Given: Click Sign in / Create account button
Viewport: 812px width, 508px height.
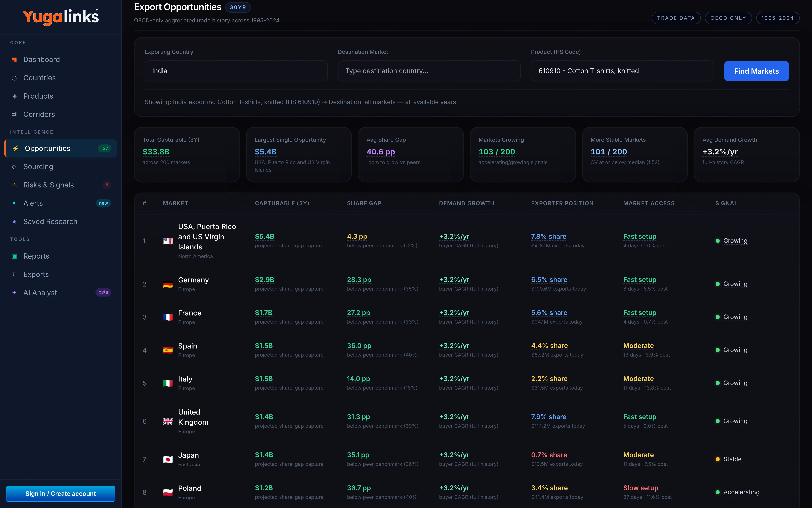Looking at the screenshot, I should (x=61, y=494).
